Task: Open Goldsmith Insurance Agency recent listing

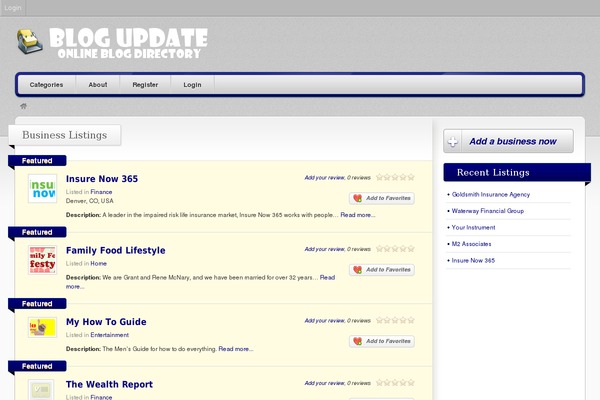Action: (491, 194)
